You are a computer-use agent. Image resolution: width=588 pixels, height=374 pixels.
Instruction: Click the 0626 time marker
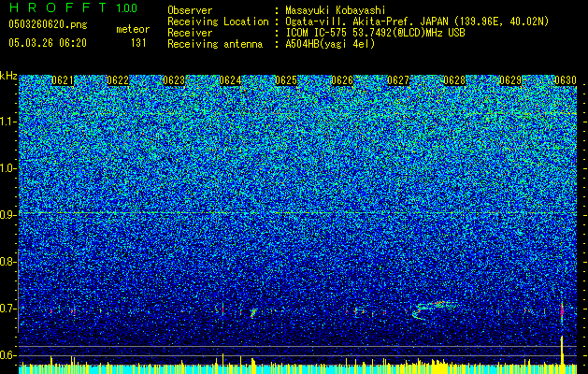coord(342,80)
